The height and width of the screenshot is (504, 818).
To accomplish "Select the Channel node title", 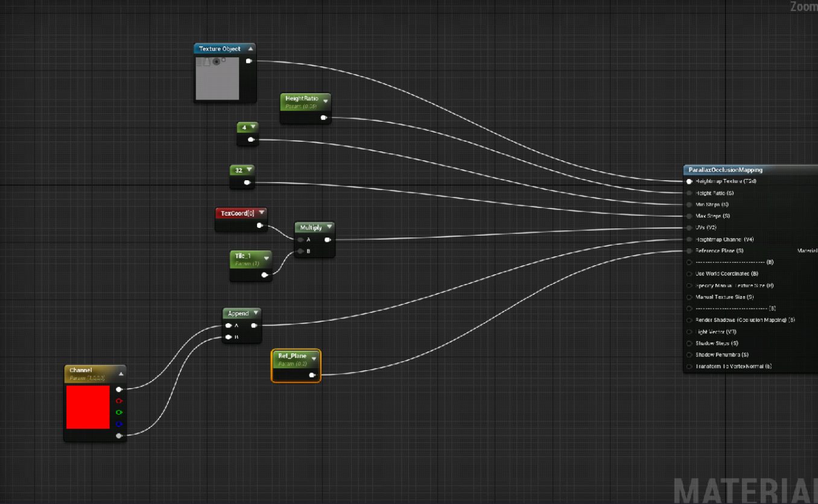I will 80,370.
